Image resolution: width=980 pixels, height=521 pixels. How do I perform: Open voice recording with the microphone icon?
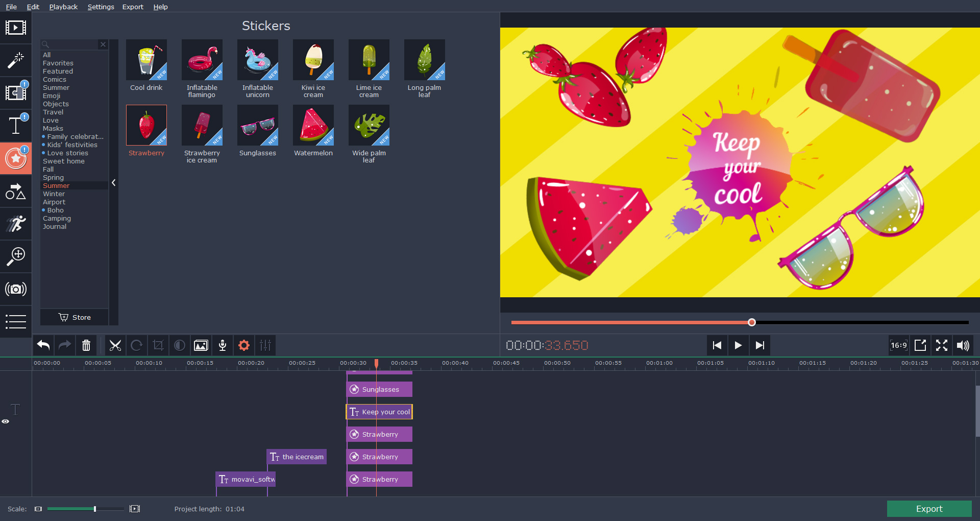[222, 345]
